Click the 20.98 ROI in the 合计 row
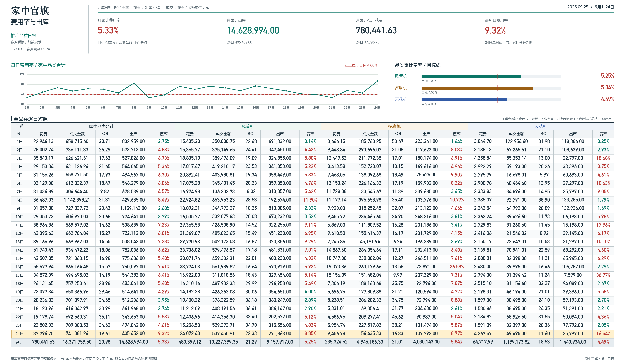Screen dimensions: 625x364 point(105,342)
